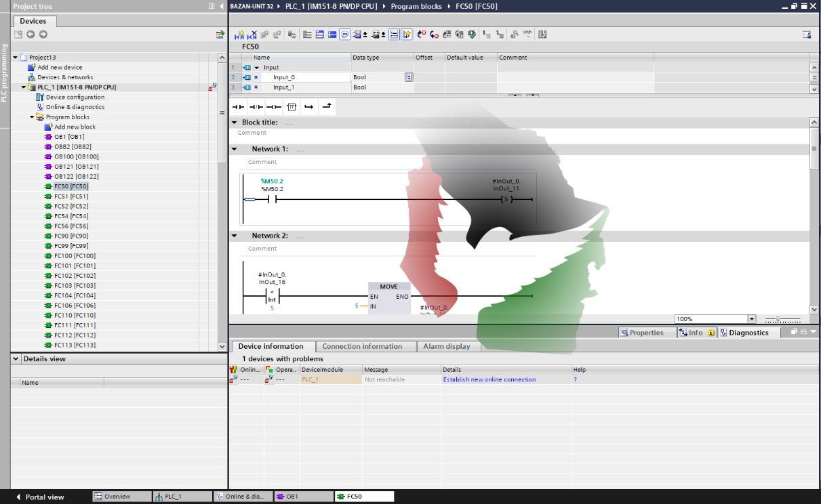821x504 pixels.
Task: Insert an output coil instruction
Action: [273, 107]
